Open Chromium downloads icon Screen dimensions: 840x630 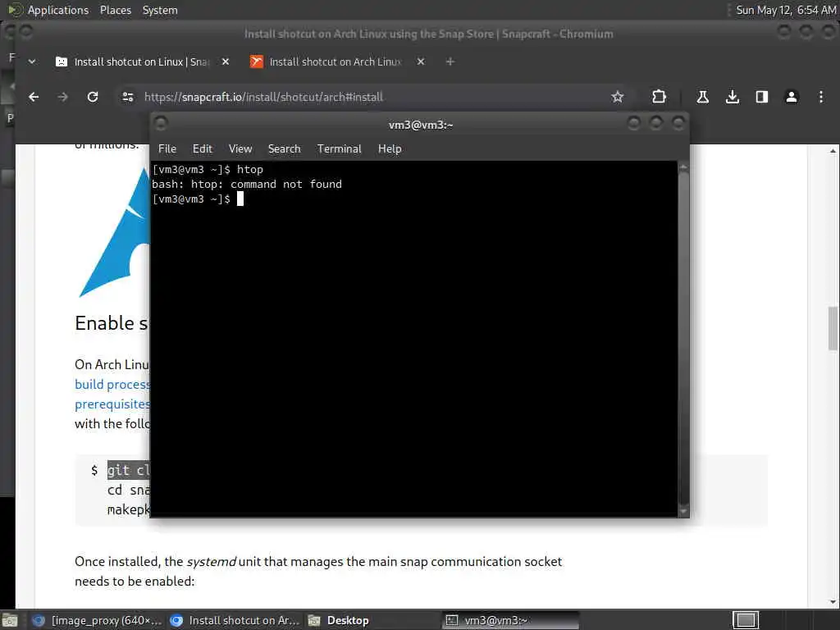click(x=733, y=97)
